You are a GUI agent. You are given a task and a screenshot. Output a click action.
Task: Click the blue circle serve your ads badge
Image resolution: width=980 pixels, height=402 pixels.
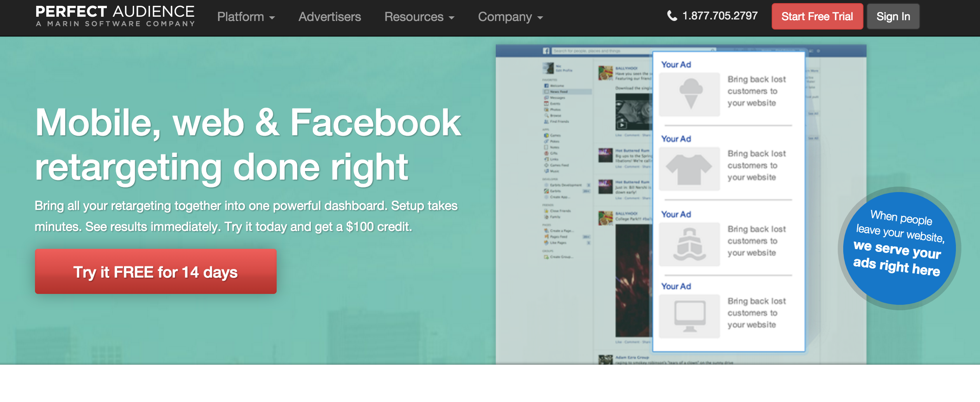click(899, 248)
